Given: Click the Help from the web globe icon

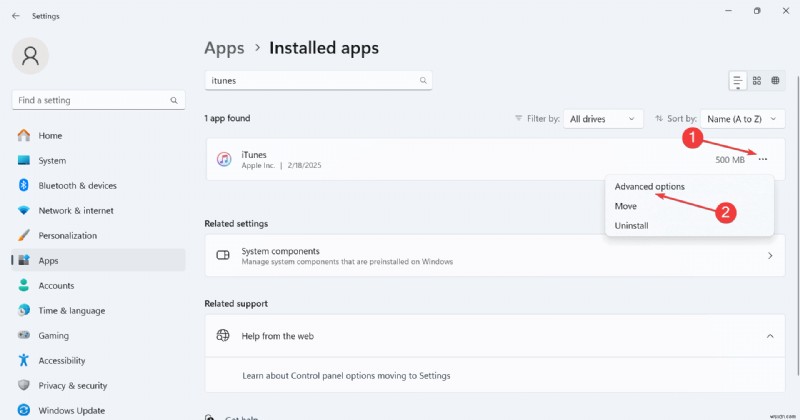Looking at the screenshot, I should click(223, 335).
